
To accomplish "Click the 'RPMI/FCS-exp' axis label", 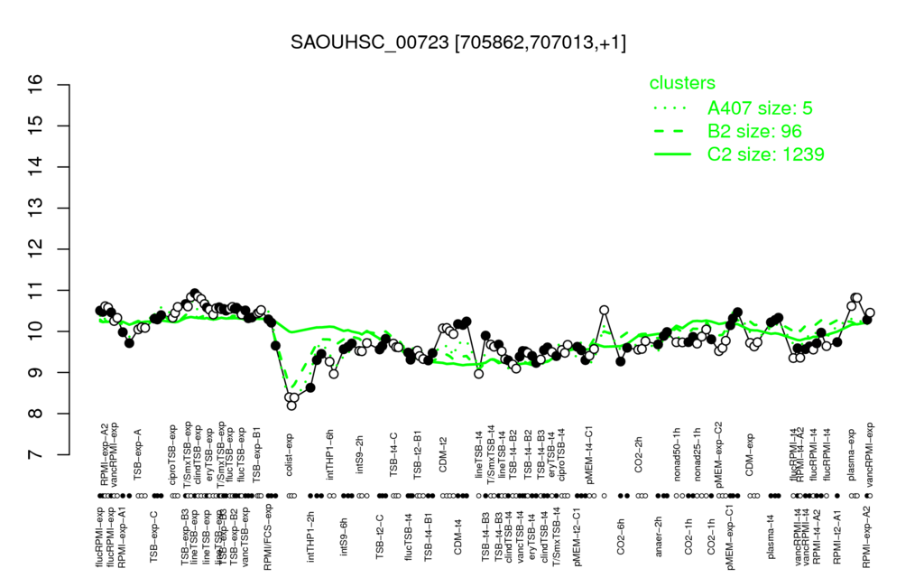I will click(x=267, y=536).
